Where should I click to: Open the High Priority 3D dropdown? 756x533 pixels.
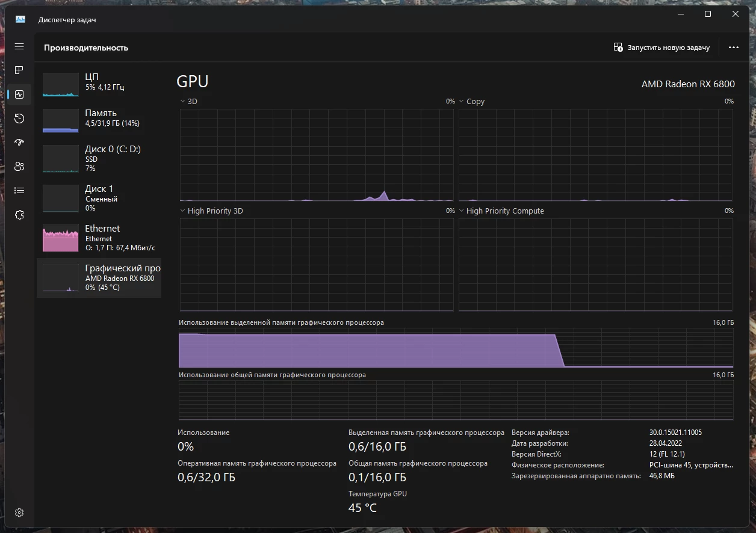tap(182, 211)
